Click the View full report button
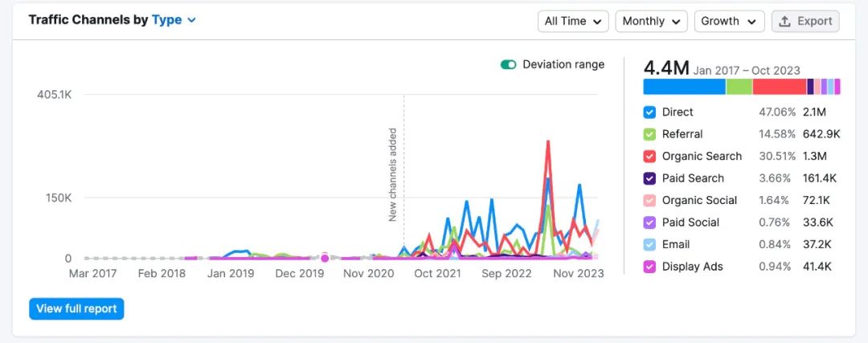The image size is (868, 343). click(76, 308)
